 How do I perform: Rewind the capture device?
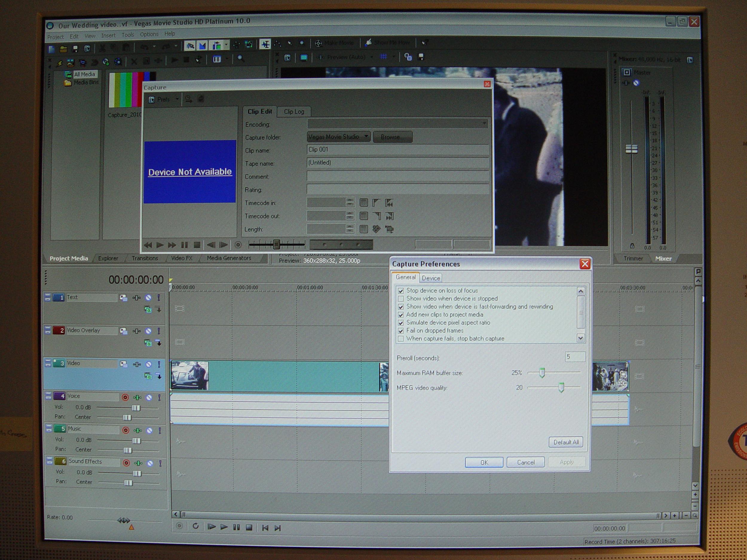pyautogui.click(x=148, y=245)
